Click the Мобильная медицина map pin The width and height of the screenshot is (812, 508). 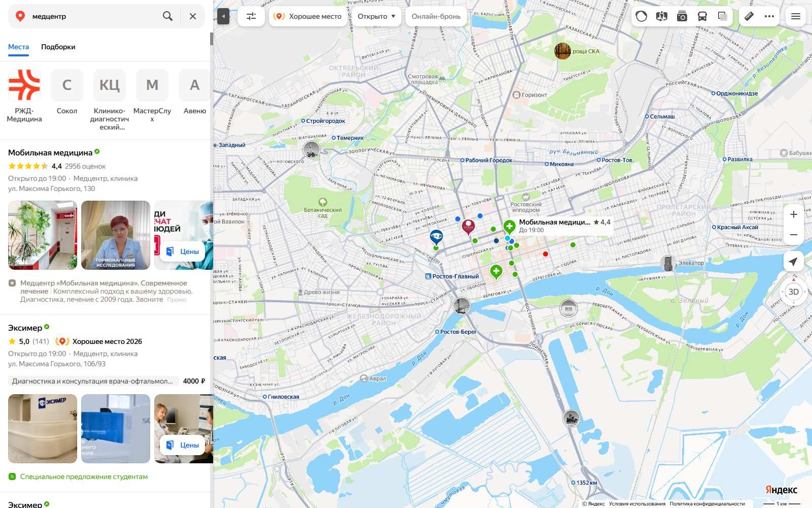(x=510, y=227)
